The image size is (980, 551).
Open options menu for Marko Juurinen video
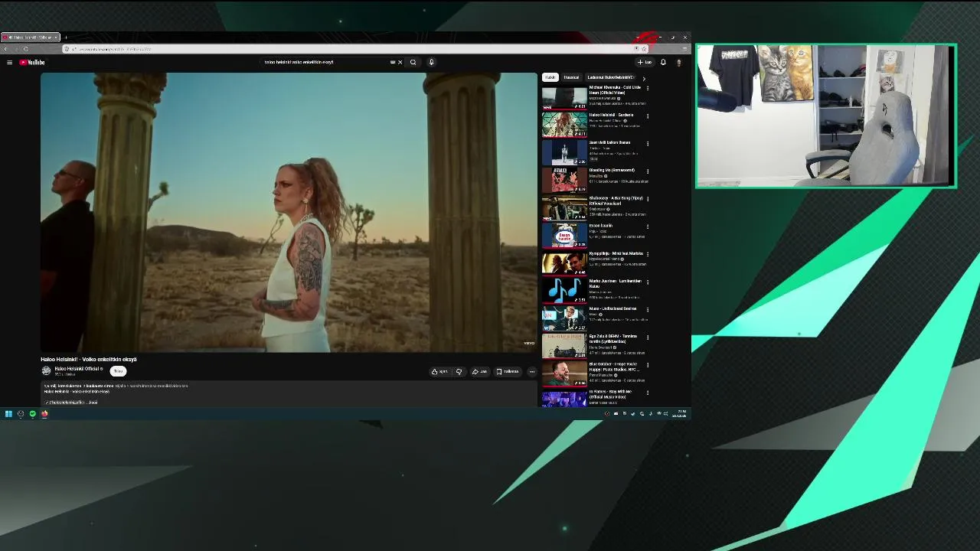point(648,282)
